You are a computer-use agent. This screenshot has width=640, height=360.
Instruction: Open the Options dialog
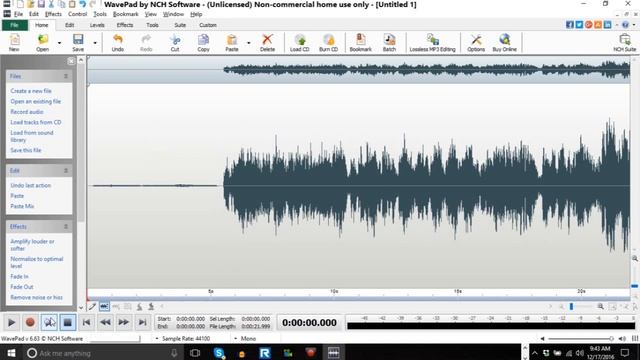[476, 42]
